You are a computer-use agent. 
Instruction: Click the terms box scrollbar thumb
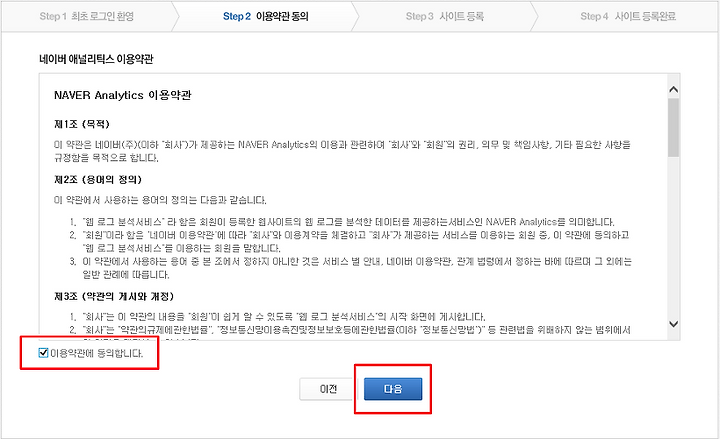(673, 128)
